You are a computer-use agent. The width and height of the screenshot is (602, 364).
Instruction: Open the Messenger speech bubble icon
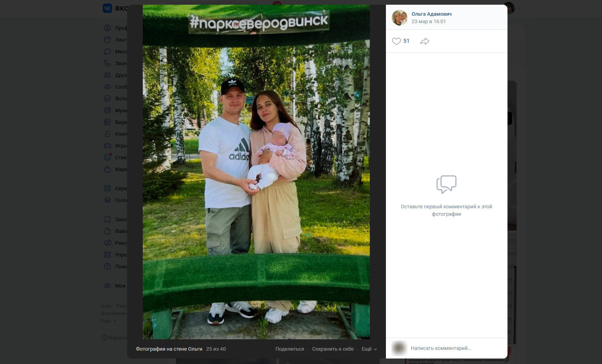[107, 51]
